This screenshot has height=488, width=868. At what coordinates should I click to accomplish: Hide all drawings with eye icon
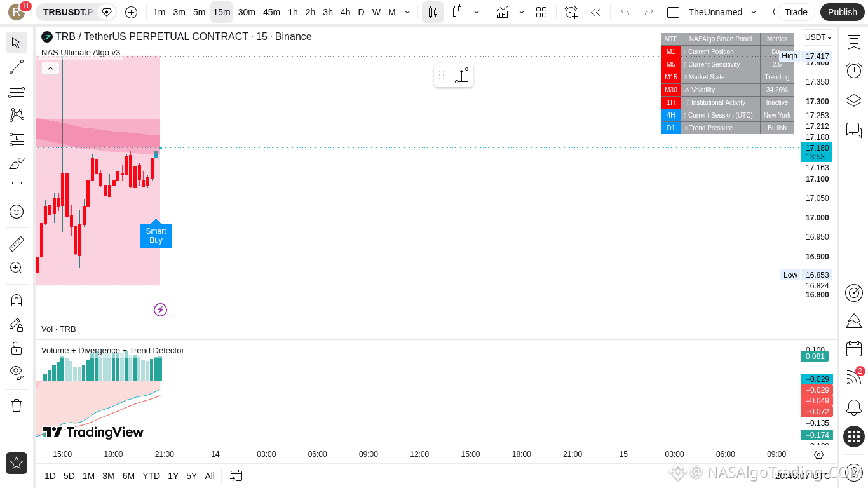17,371
